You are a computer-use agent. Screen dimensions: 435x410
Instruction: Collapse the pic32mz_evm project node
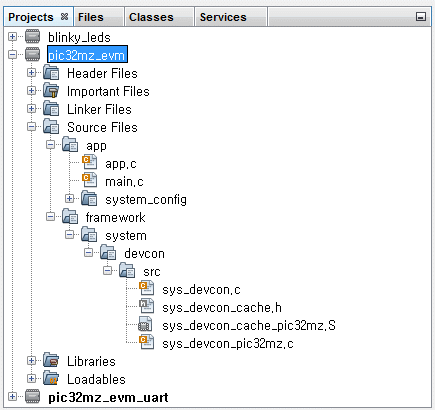12,54
